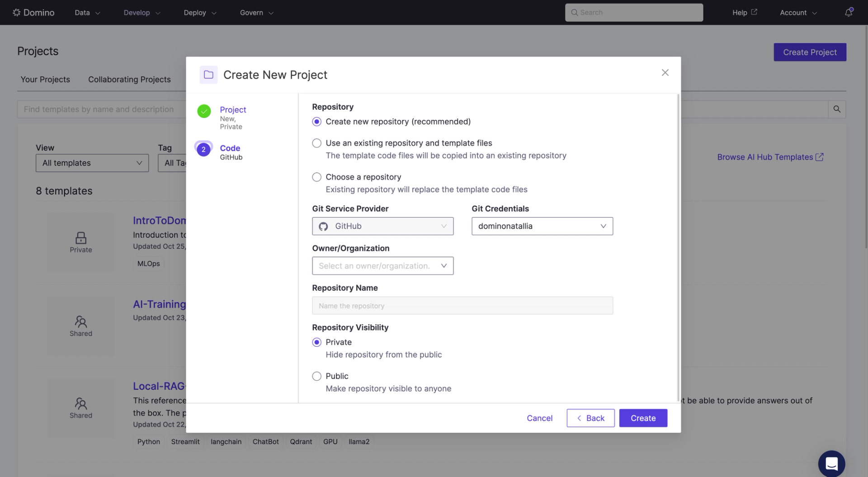The height and width of the screenshot is (477, 868).
Task: Click the Streamlit tag
Action: (x=185, y=442)
